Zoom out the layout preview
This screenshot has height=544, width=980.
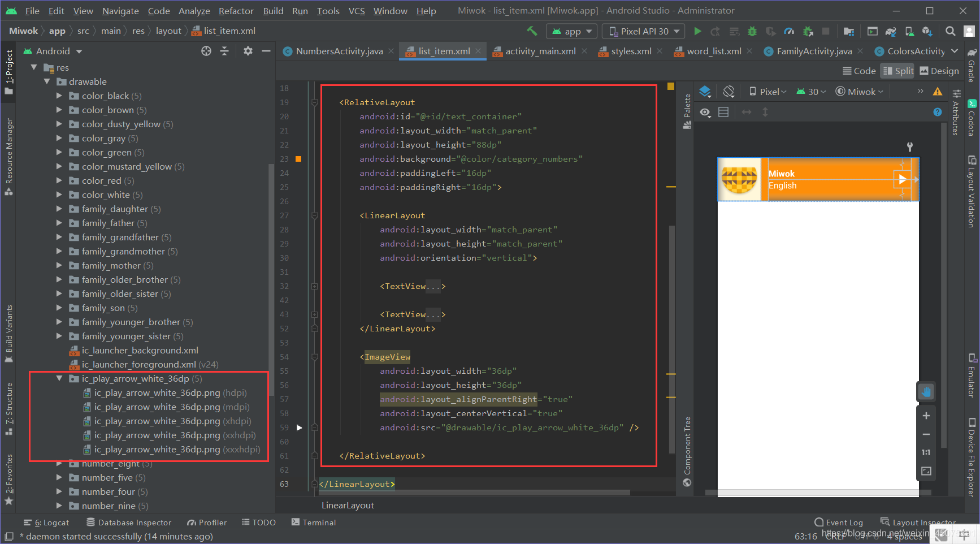(x=926, y=434)
